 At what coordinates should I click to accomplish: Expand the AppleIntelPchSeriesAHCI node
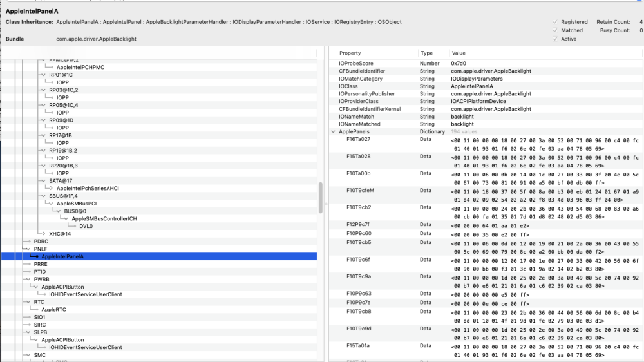pyautogui.click(x=51, y=188)
